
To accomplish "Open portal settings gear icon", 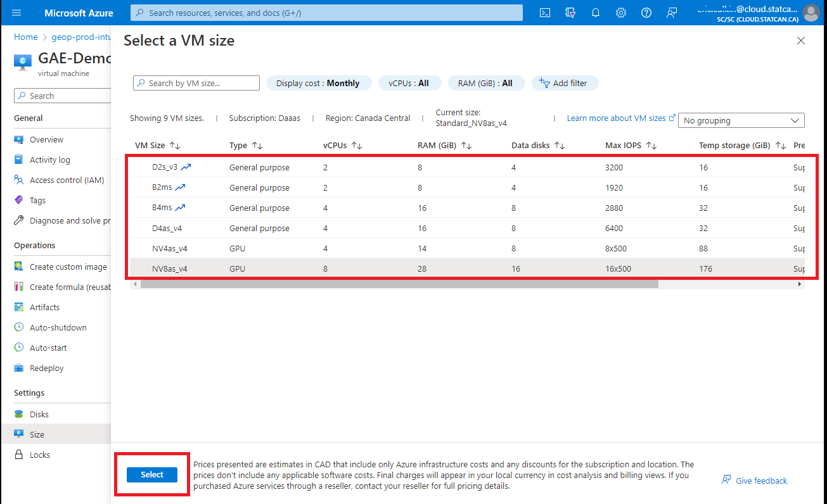I will click(x=621, y=13).
